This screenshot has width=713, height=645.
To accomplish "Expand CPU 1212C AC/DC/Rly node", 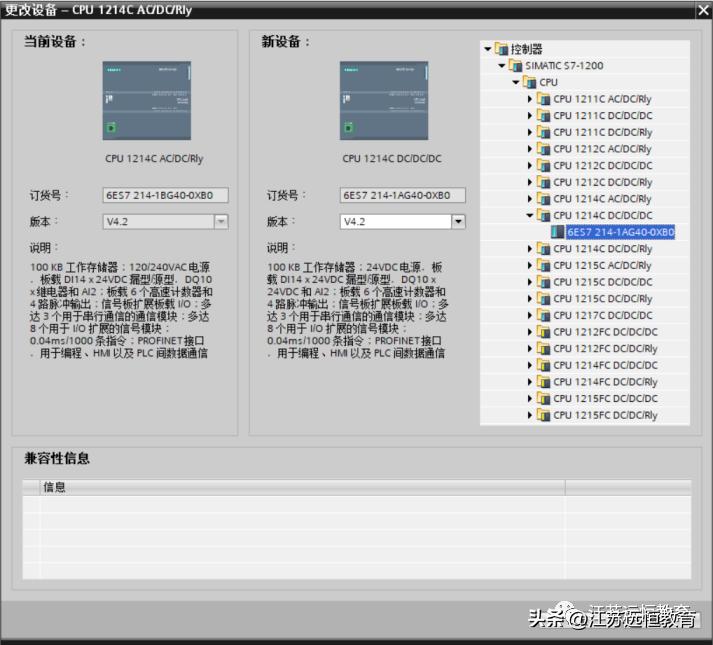I will click(530, 149).
